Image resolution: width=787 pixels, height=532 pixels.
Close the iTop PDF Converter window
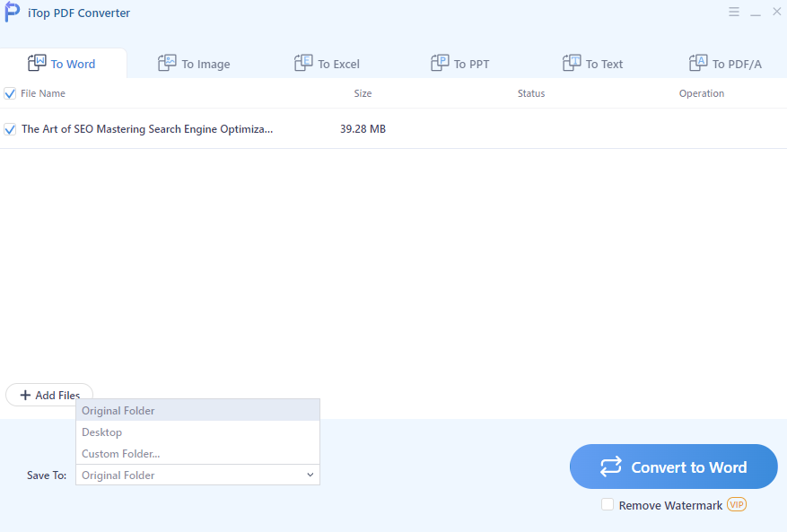tap(776, 12)
